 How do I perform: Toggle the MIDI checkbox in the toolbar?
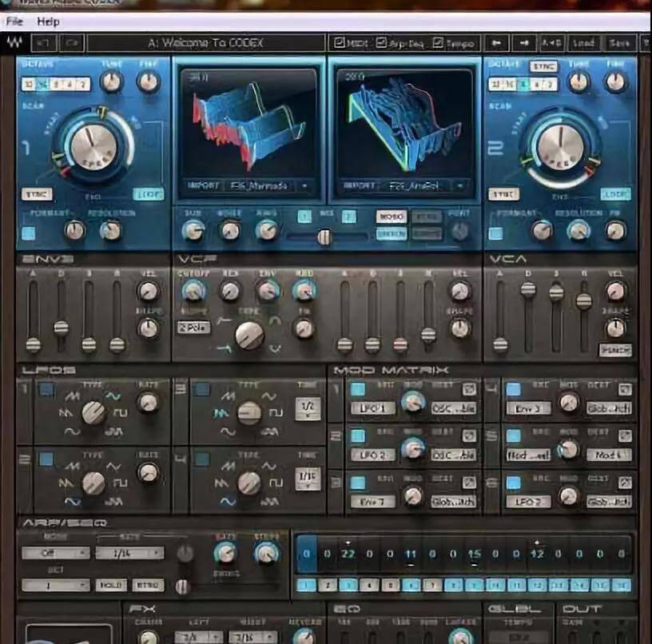(x=340, y=42)
